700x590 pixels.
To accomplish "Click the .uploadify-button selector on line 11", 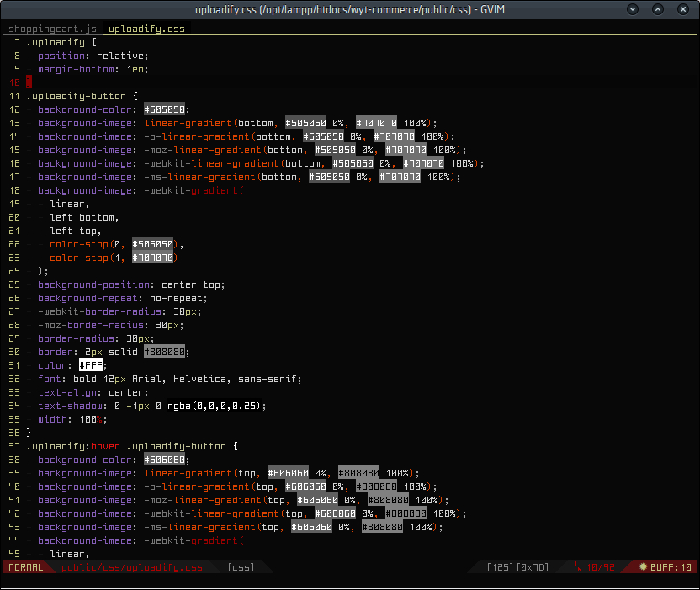I will (76, 96).
